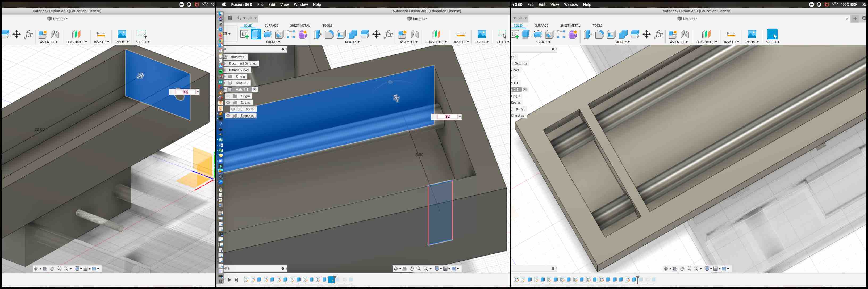Choose Offset Face tool in middle window
The height and width of the screenshot is (289, 868).
tap(365, 34)
